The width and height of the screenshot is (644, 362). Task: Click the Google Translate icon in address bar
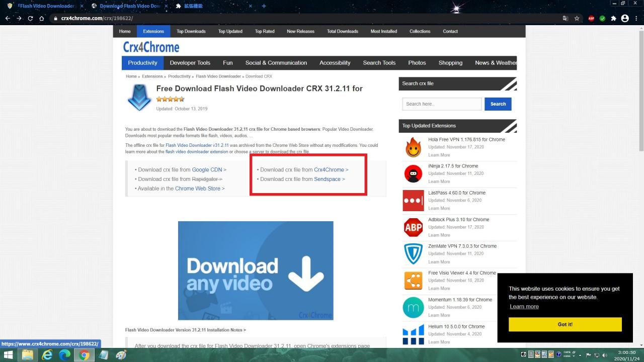[x=566, y=18]
